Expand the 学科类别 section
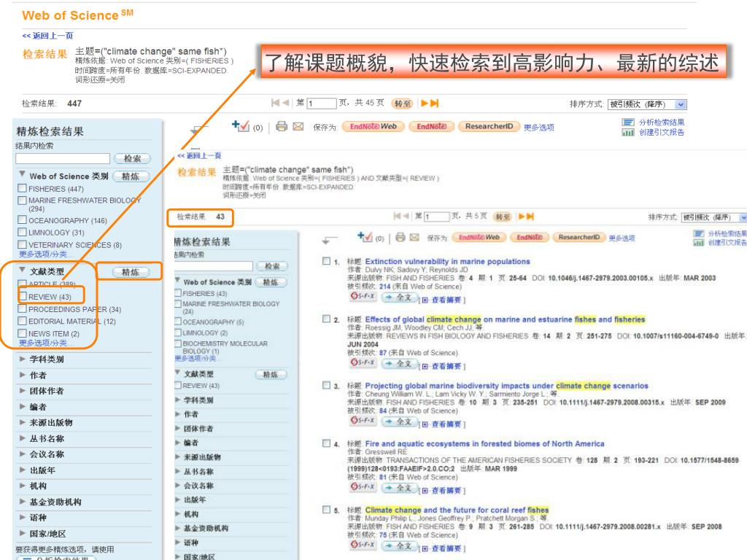 [23, 359]
